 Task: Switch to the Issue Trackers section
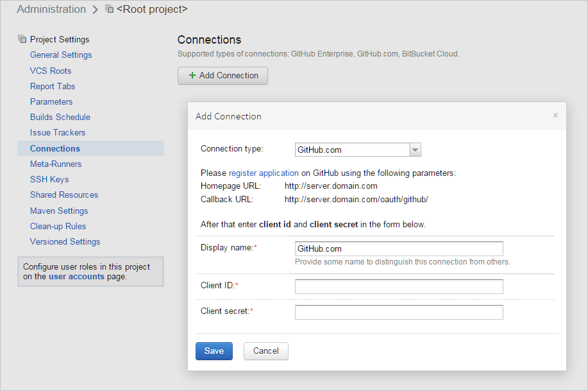[57, 132]
